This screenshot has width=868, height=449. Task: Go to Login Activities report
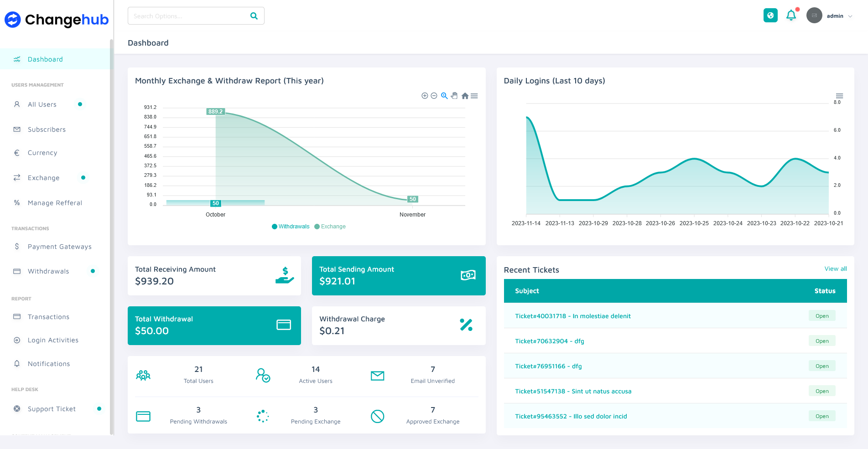[x=53, y=340]
